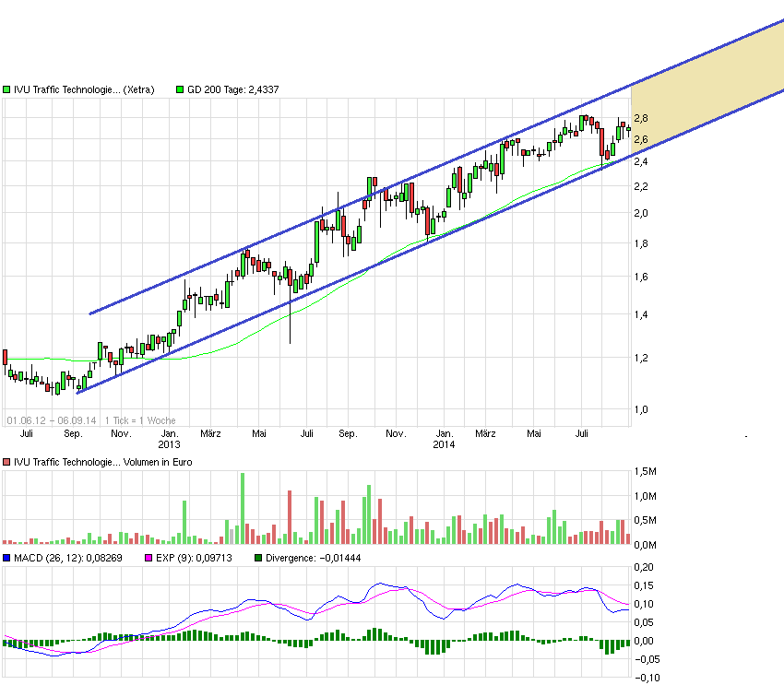Click the '2,8' price axis label

[x=641, y=118]
